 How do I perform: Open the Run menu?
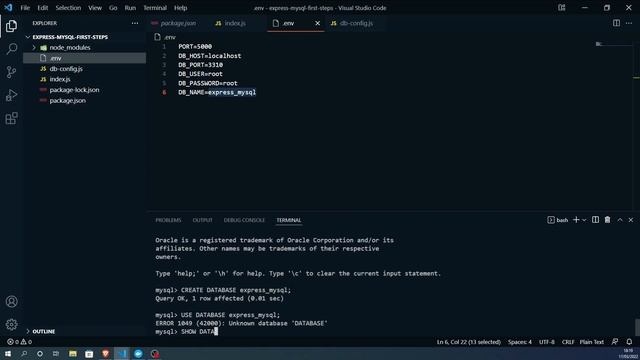tap(130, 8)
